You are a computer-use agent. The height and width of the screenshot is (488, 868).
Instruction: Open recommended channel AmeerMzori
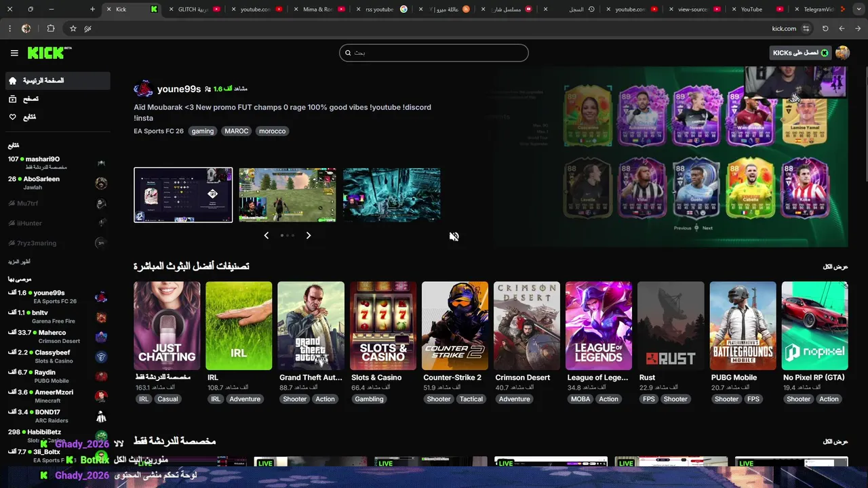pos(57,396)
